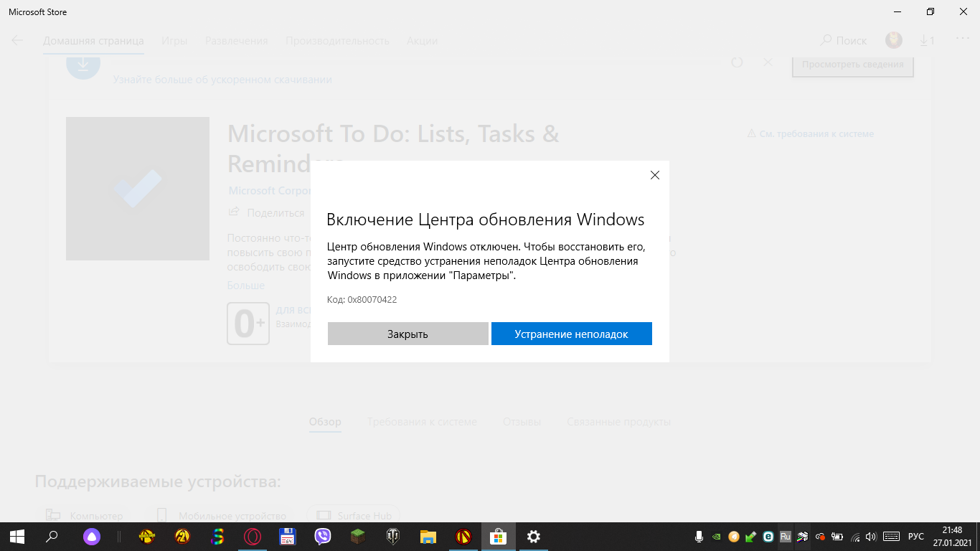Open the Windows Start menu
The image size is (980, 551).
coord(17,537)
